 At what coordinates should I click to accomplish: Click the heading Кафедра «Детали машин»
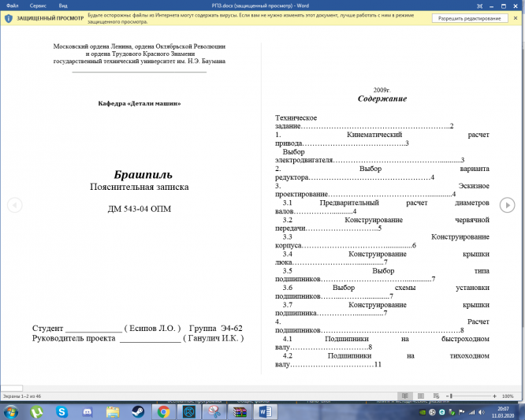(140, 103)
